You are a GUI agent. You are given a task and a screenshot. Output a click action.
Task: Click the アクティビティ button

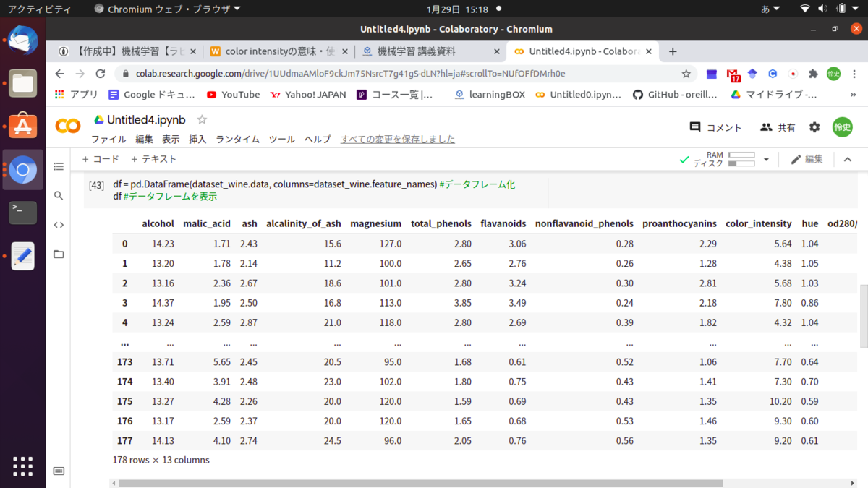39,9
